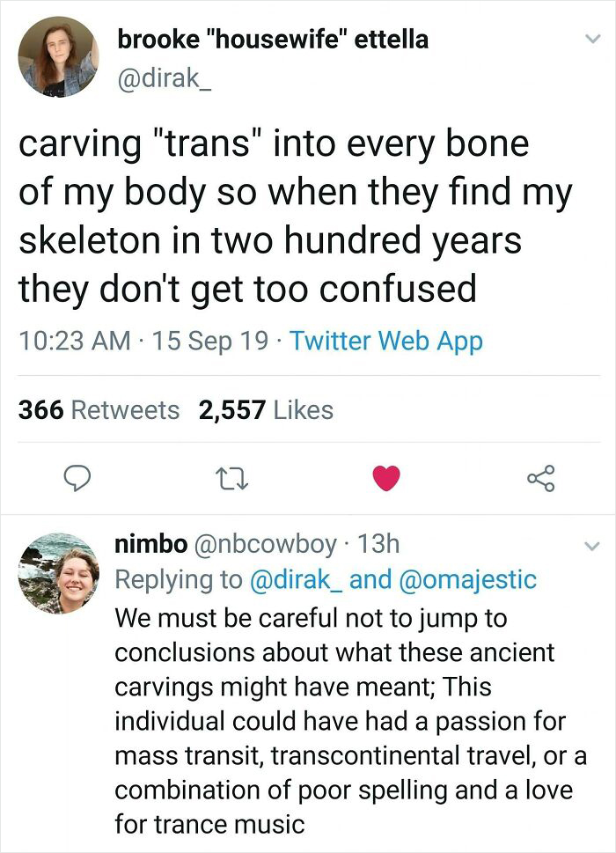
Task: Open the @nbcowboy handle
Action: click(265, 545)
